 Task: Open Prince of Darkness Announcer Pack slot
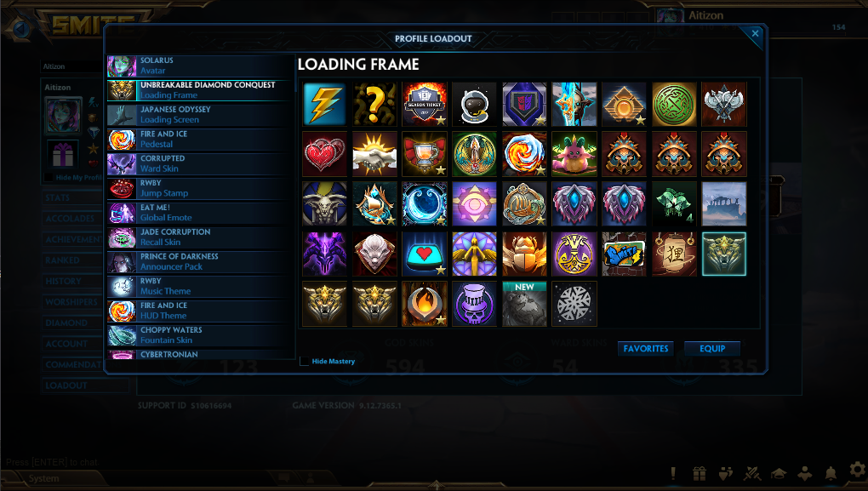(200, 262)
